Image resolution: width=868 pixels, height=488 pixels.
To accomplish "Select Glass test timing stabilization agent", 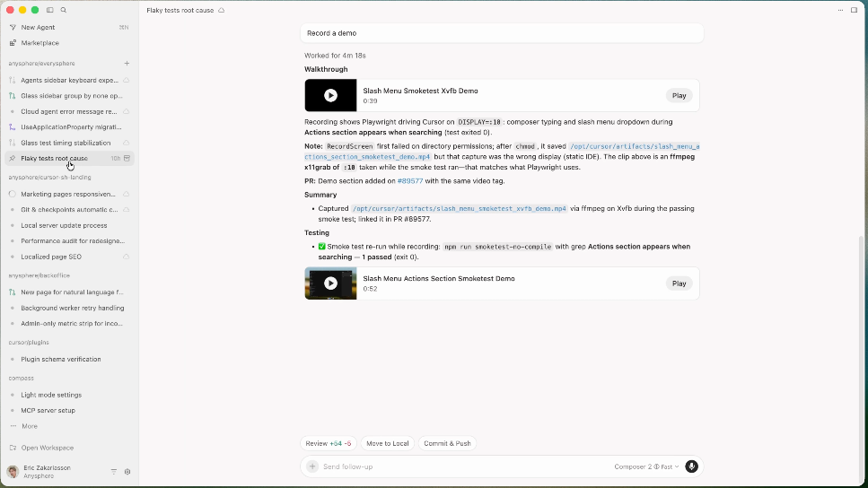I will [66, 143].
